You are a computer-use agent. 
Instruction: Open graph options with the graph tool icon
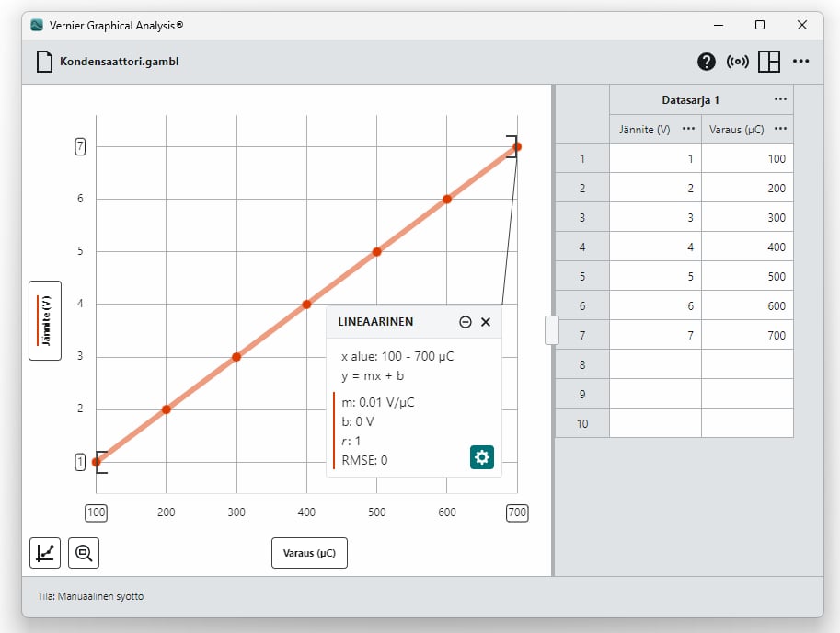point(44,552)
